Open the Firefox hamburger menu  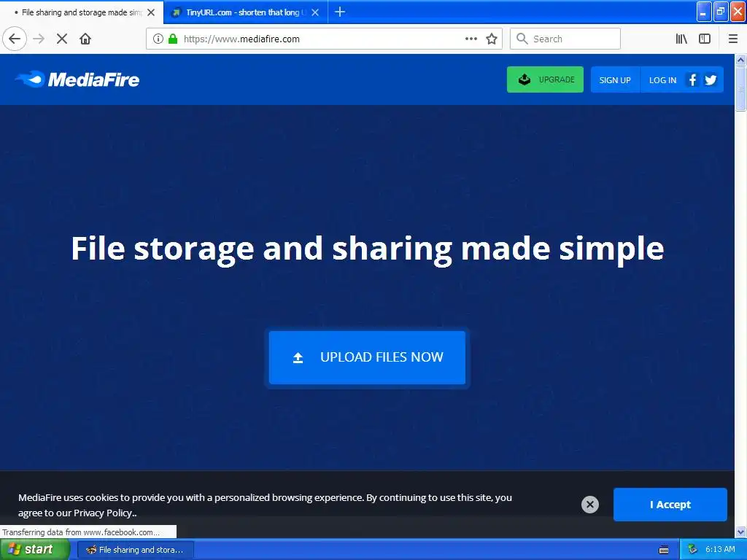click(x=733, y=39)
